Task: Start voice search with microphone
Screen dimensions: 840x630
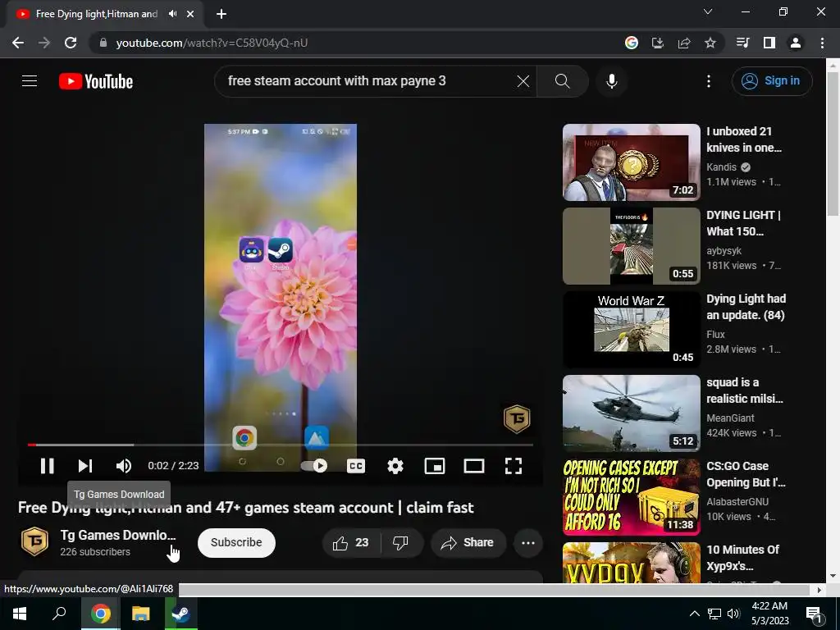Action: pos(612,81)
